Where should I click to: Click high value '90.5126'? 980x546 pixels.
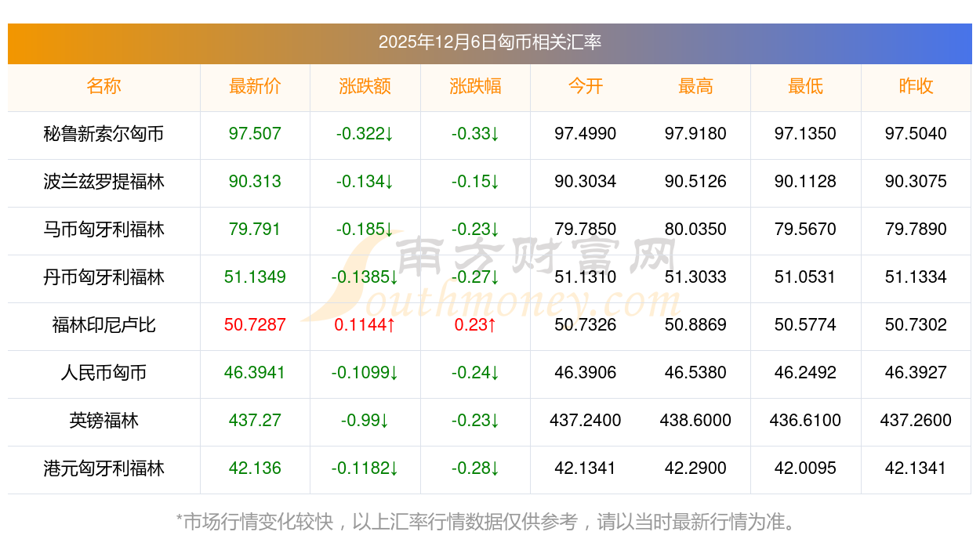[695, 182]
